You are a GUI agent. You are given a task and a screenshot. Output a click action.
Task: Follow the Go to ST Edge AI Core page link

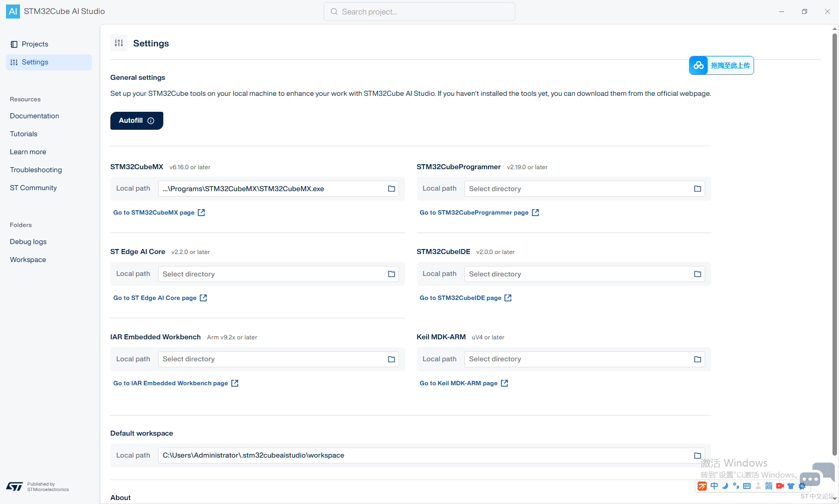point(160,298)
